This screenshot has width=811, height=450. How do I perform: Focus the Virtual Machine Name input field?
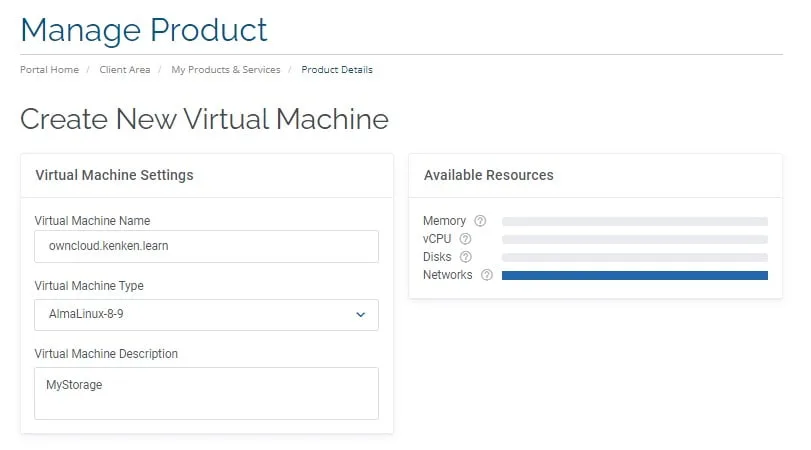206,246
